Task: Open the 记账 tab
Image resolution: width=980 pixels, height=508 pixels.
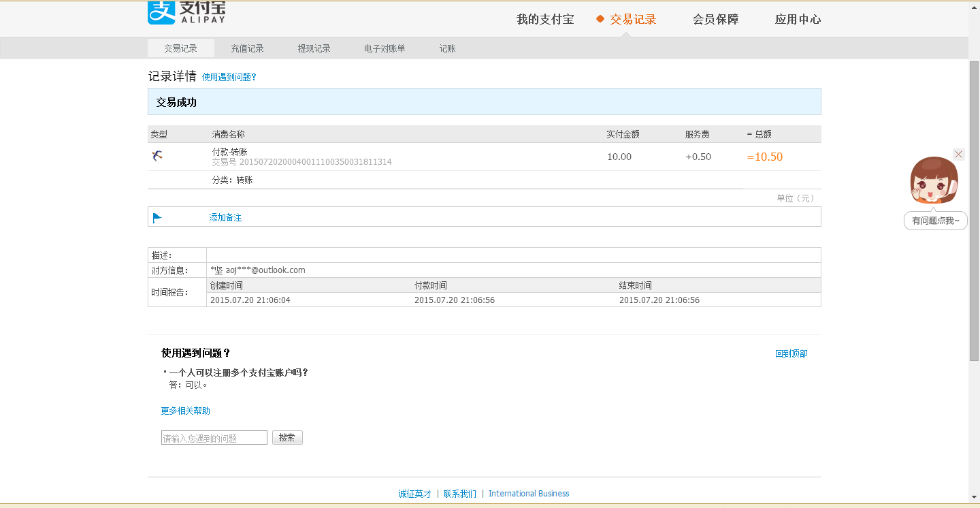Action: tap(447, 48)
